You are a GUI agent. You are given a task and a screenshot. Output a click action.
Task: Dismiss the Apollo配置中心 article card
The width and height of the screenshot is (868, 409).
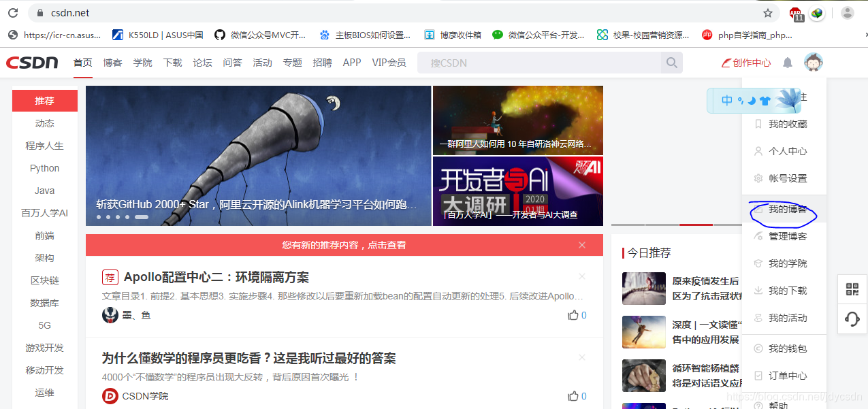pyautogui.click(x=582, y=276)
